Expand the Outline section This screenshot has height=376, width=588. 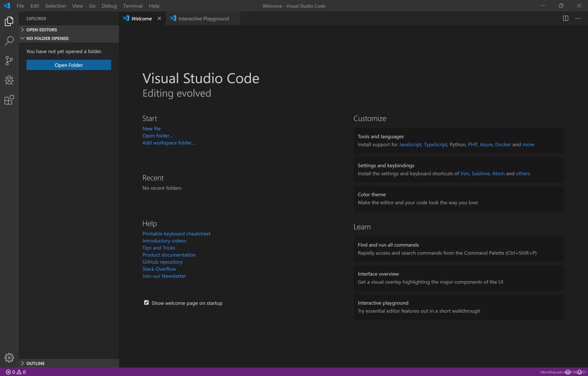(35, 363)
